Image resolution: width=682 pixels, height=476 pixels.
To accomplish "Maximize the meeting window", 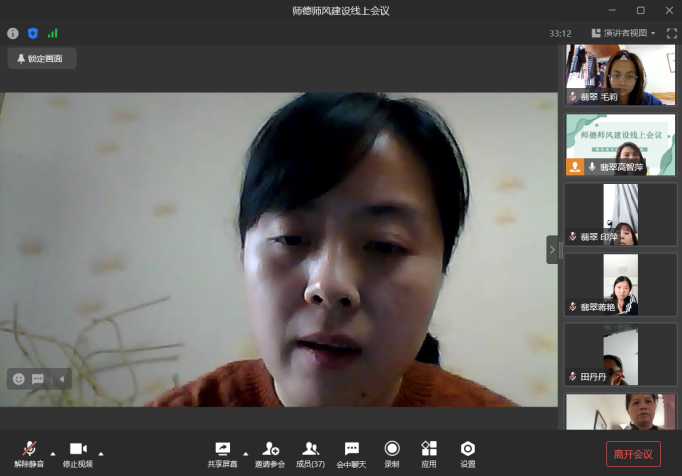I will coord(641,10).
